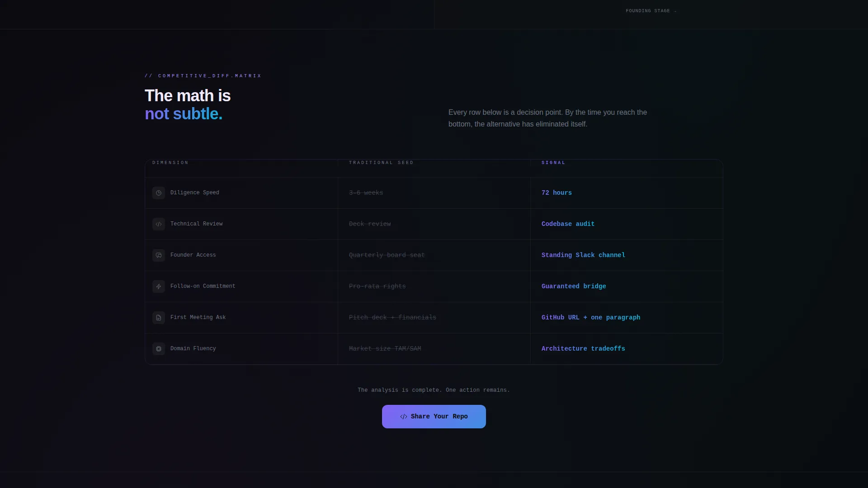Image resolution: width=868 pixels, height=488 pixels.
Task: Click 'GitHub URL + one paragraph' value
Action: [x=591, y=318]
